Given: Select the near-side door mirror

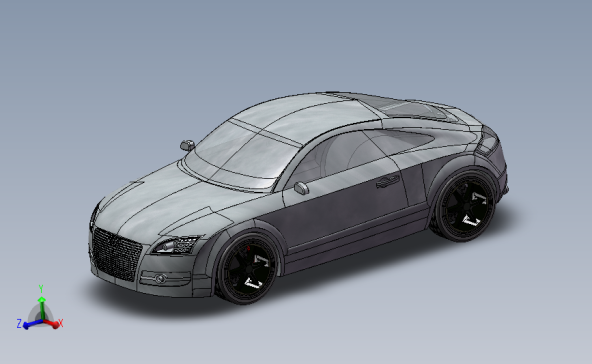Looking at the screenshot, I should (x=301, y=188).
